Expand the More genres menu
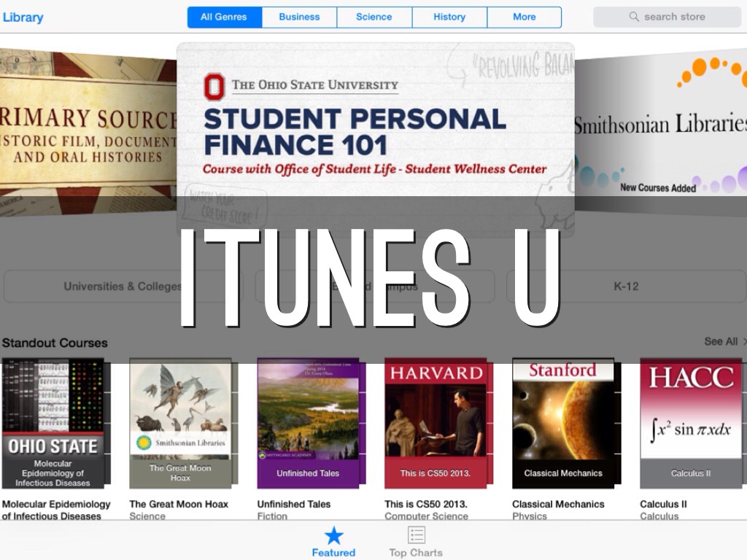The width and height of the screenshot is (747, 560). point(525,17)
